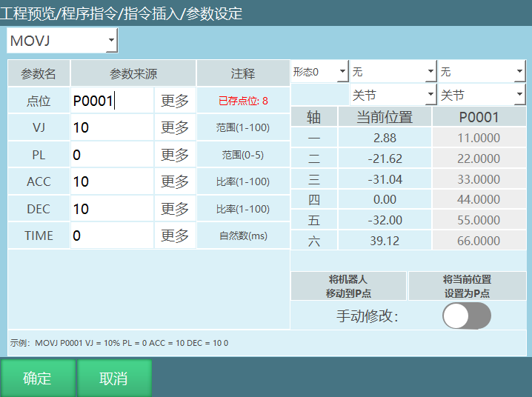Click the 点位 P0001 input field

112,101
